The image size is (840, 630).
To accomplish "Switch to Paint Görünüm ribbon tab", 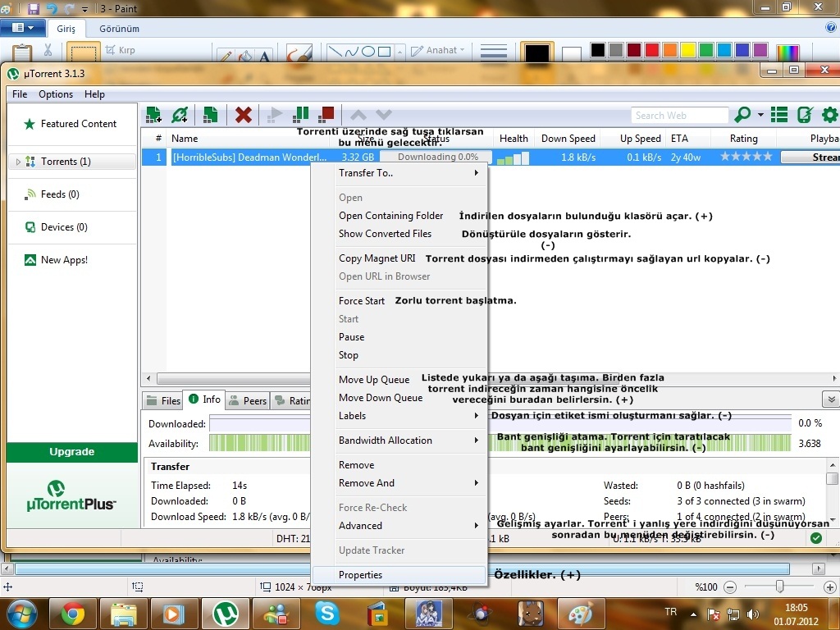I will point(119,29).
